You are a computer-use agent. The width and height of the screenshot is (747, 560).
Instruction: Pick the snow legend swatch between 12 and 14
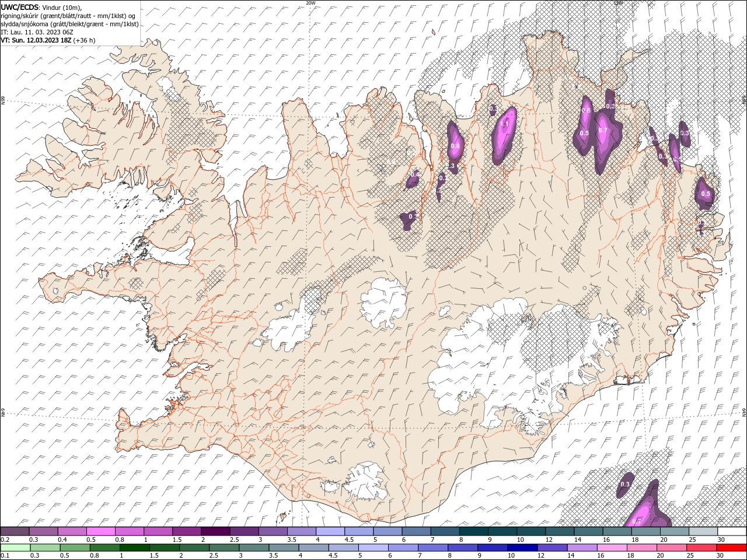click(x=560, y=531)
